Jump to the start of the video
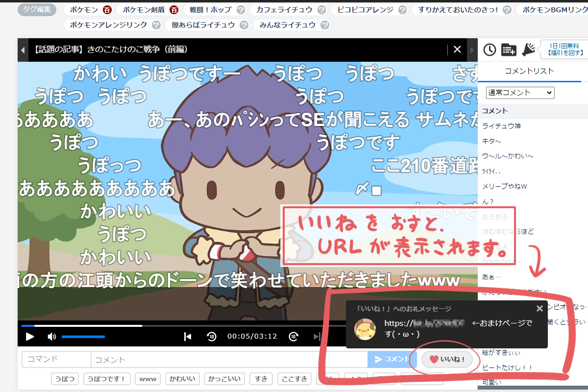 187,336
